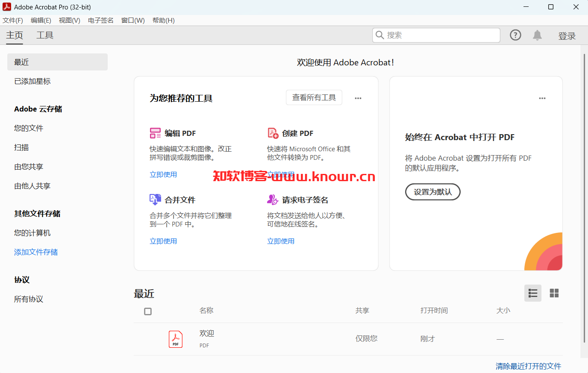Viewport: 588px width, 373px height.
Task: Click the search magnifier icon
Action: 379,35
